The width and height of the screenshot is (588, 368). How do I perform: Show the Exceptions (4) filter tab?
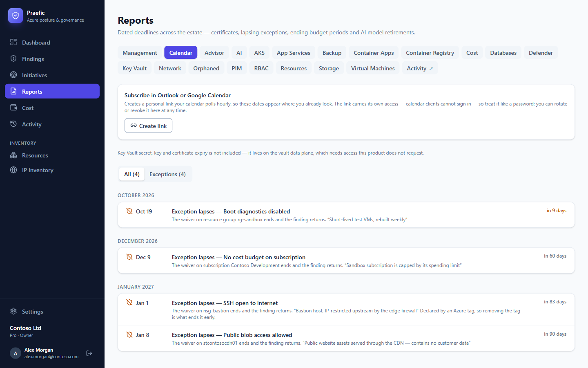(167, 174)
